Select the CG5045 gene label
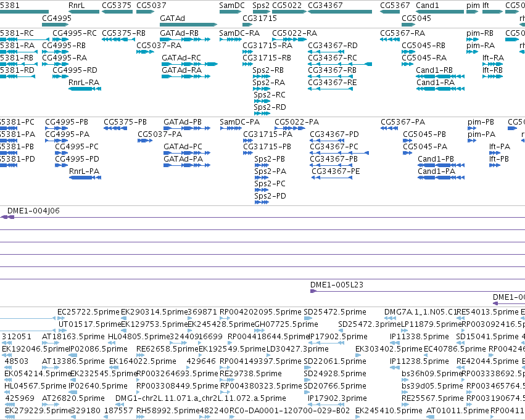525x420 pixels. (x=416, y=18)
